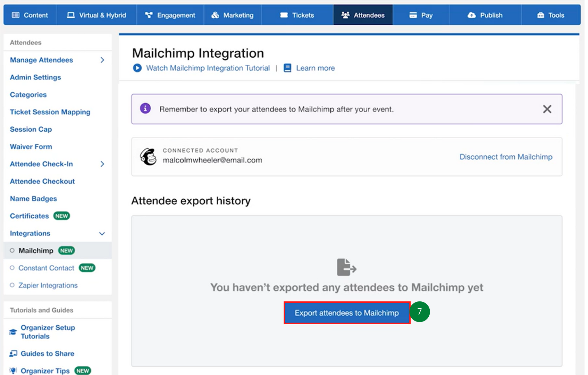588x375 pixels.
Task: Click the Learn more book icon
Action: (x=287, y=68)
